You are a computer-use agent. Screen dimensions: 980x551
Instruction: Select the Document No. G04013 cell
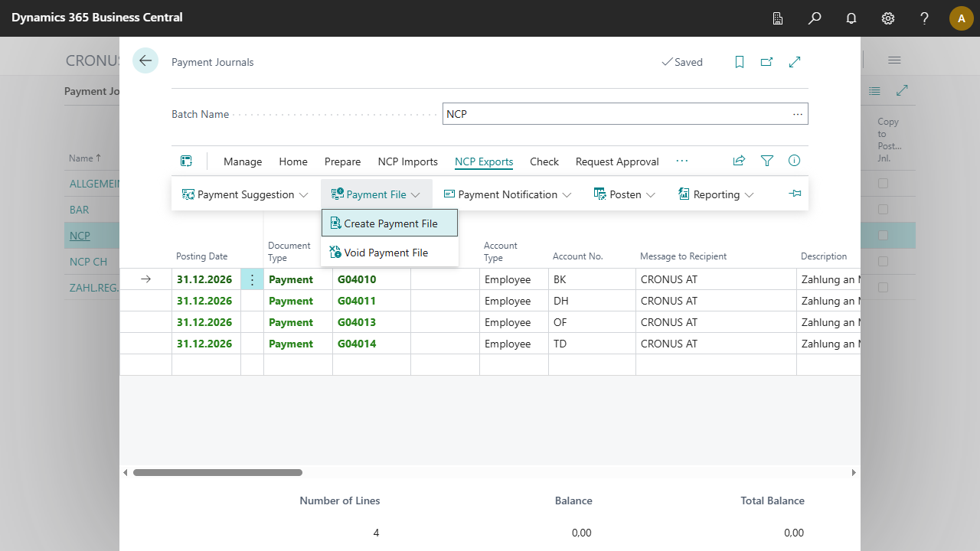(x=371, y=322)
